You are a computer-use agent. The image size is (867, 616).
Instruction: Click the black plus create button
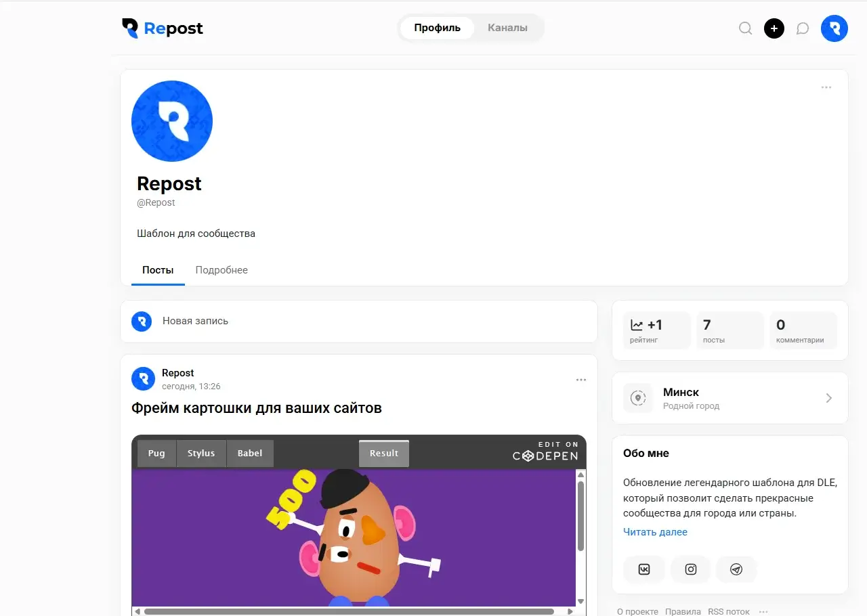774,28
